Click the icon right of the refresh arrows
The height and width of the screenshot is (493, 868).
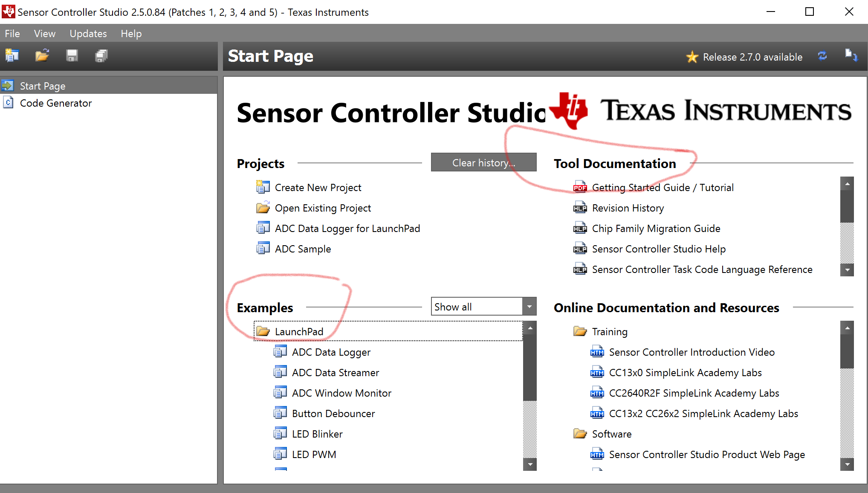[x=851, y=55]
